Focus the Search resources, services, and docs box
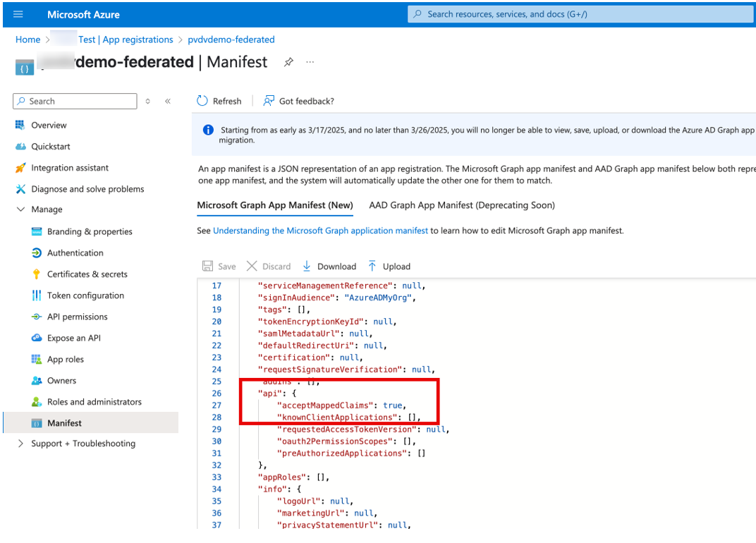Screen dimensions: 756x543 tap(582, 14)
